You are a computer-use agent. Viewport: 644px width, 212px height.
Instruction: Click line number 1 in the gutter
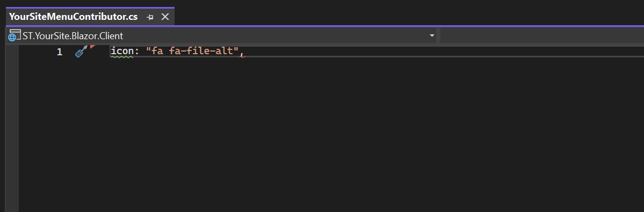pyautogui.click(x=60, y=52)
